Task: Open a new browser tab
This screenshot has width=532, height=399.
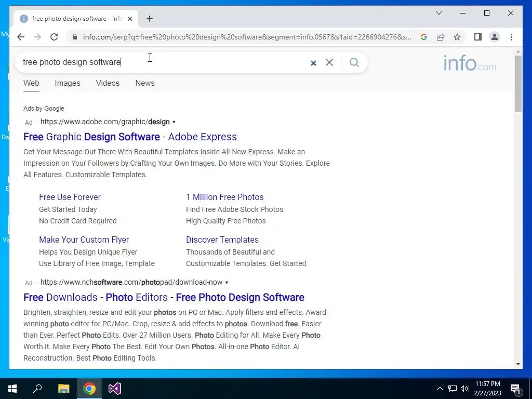Action: (x=150, y=19)
